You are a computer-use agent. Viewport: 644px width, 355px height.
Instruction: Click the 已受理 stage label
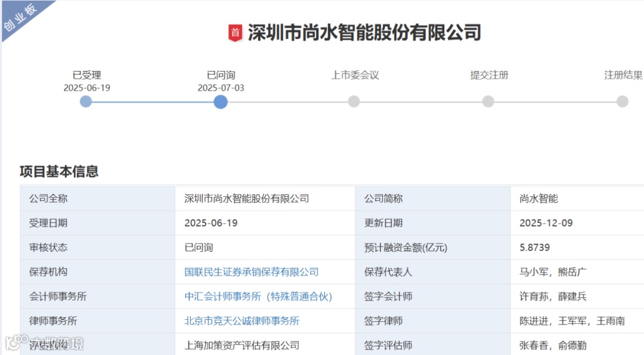click(x=86, y=75)
